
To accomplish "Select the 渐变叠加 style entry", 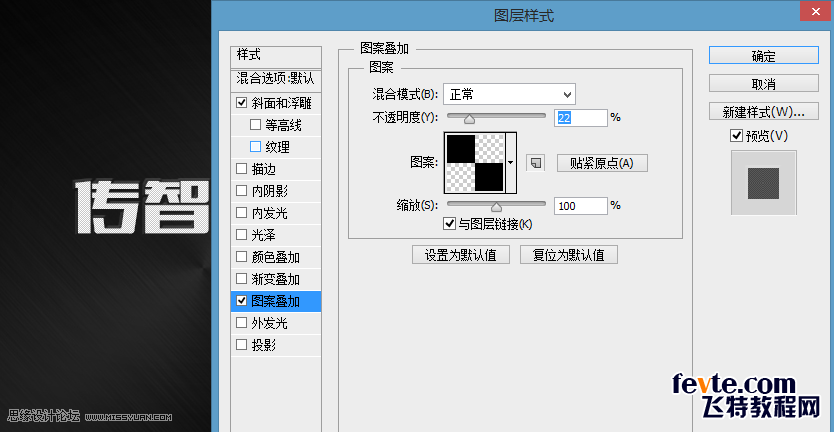I will pyautogui.click(x=276, y=279).
